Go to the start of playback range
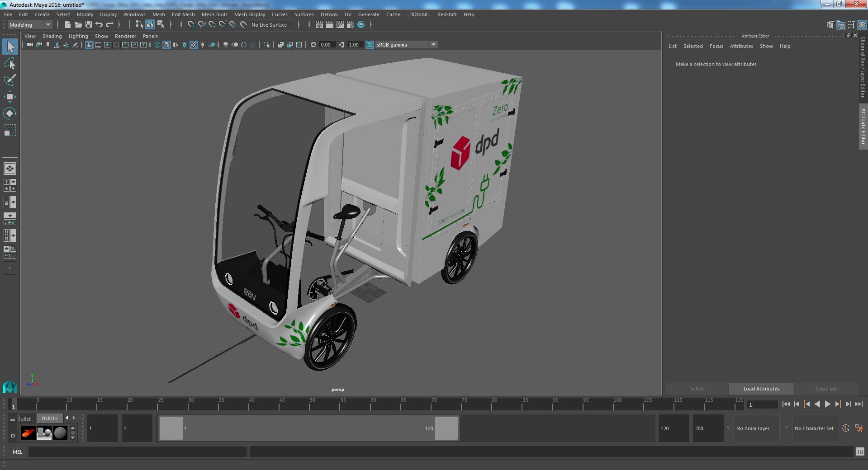This screenshot has height=470, width=868. click(x=786, y=404)
